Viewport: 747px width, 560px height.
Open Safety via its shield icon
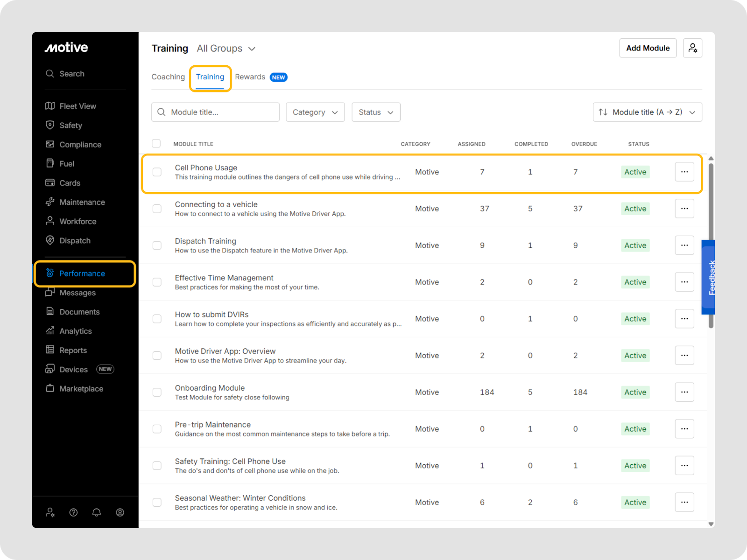coord(50,125)
